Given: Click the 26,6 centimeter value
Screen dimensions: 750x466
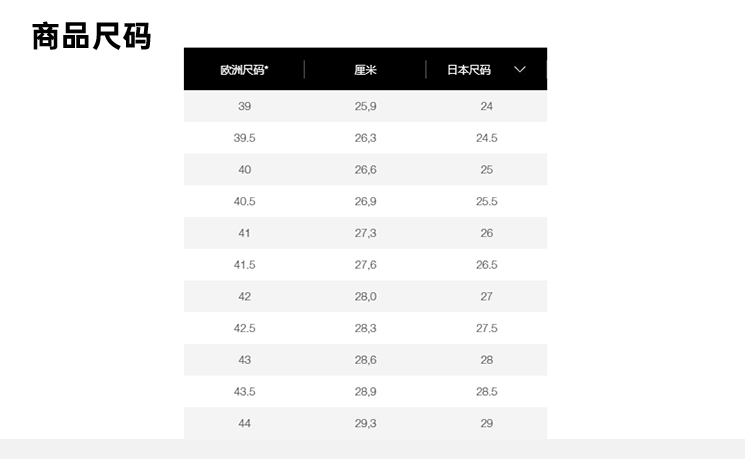Looking at the screenshot, I should coord(365,170).
